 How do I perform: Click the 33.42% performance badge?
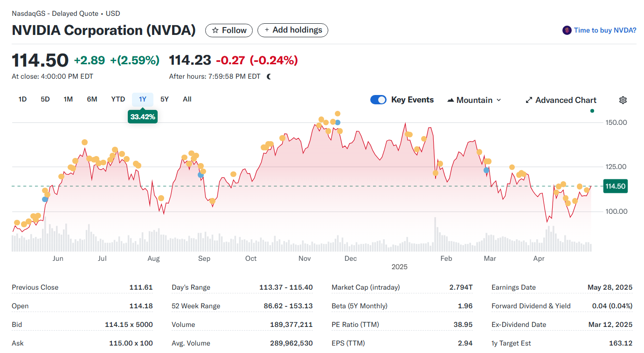(x=143, y=116)
